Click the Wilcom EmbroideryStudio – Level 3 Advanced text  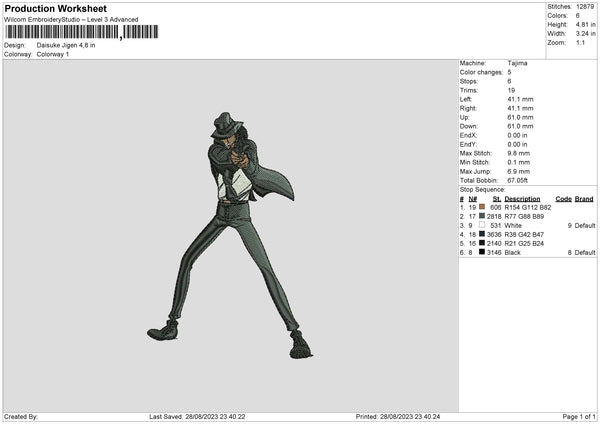pos(71,20)
